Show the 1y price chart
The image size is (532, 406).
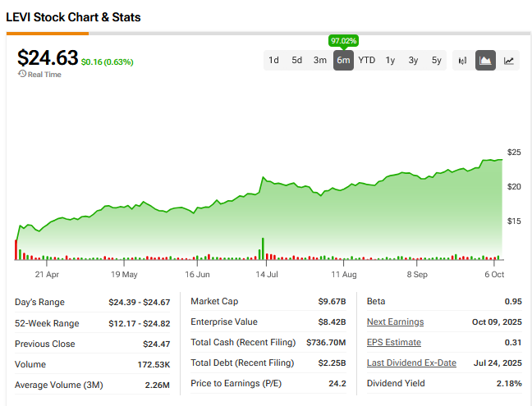click(390, 60)
